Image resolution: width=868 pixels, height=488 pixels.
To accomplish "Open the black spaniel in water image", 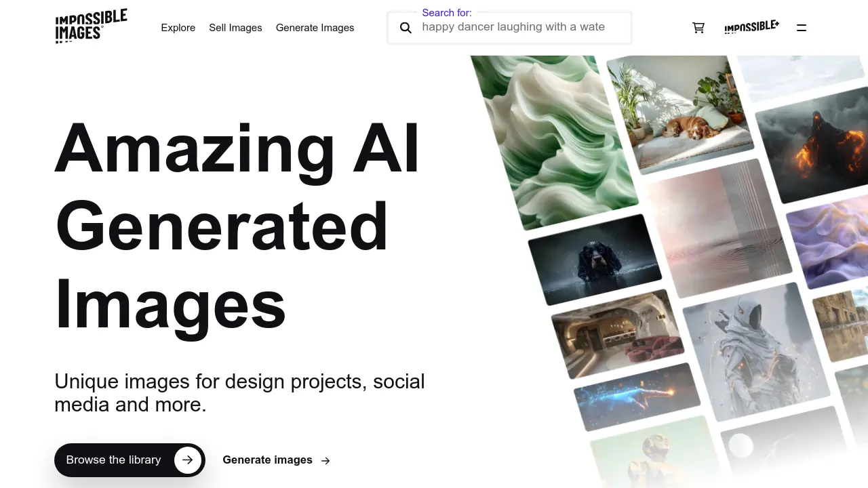I will click(595, 260).
